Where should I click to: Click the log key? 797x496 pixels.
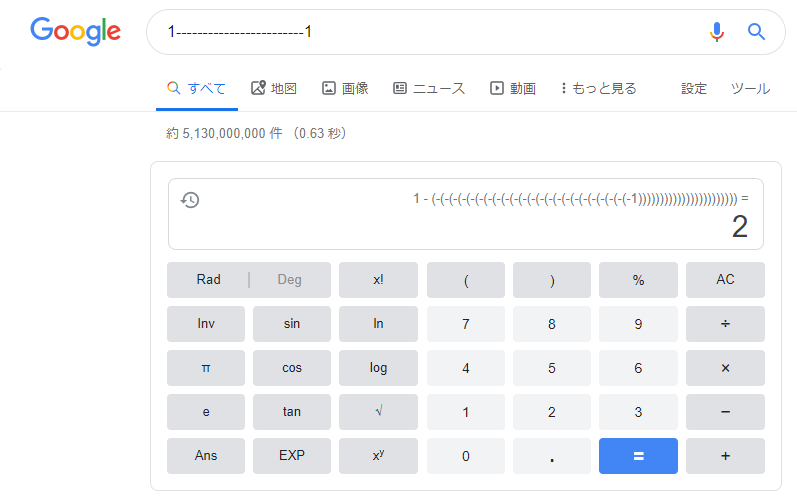point(378,368)
